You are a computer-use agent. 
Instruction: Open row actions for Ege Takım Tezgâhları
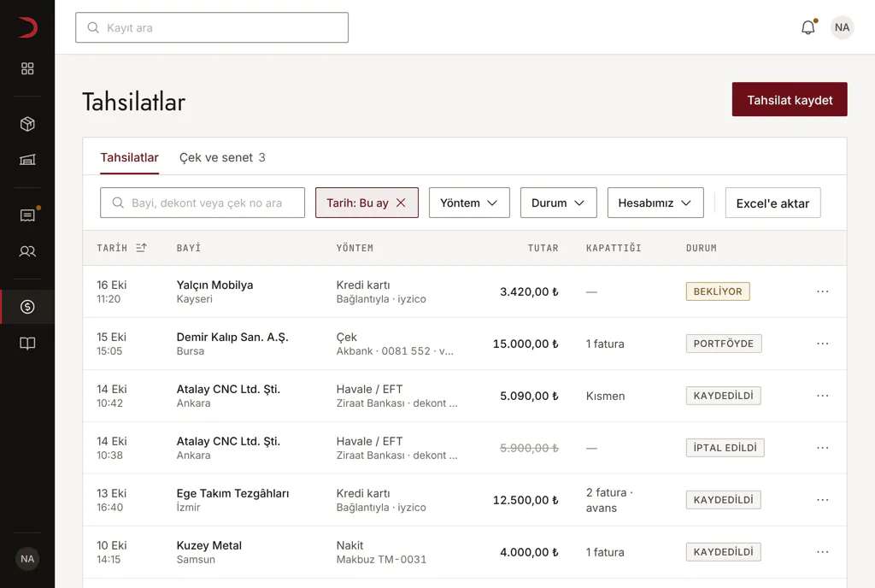(823, 500)
